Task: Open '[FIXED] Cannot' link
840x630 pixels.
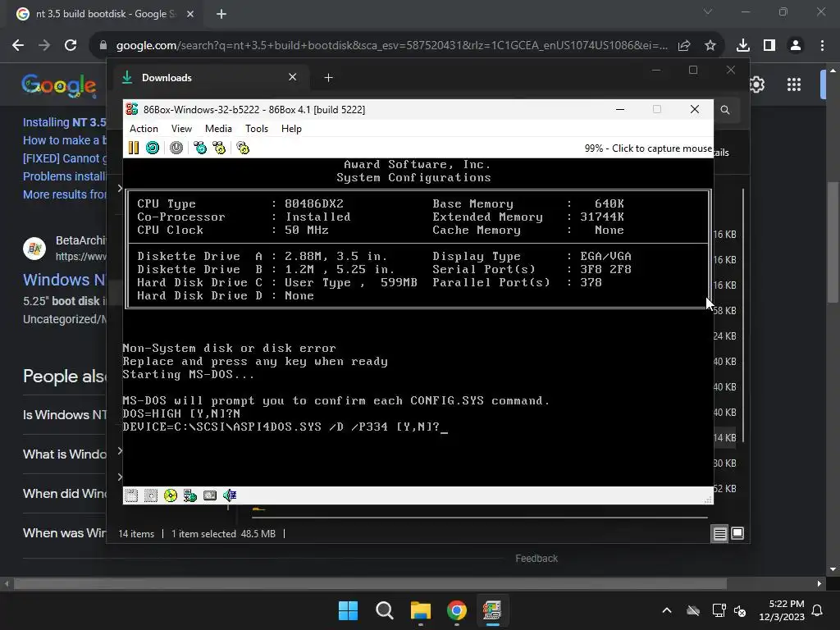Action: click(x=64, y=158)
